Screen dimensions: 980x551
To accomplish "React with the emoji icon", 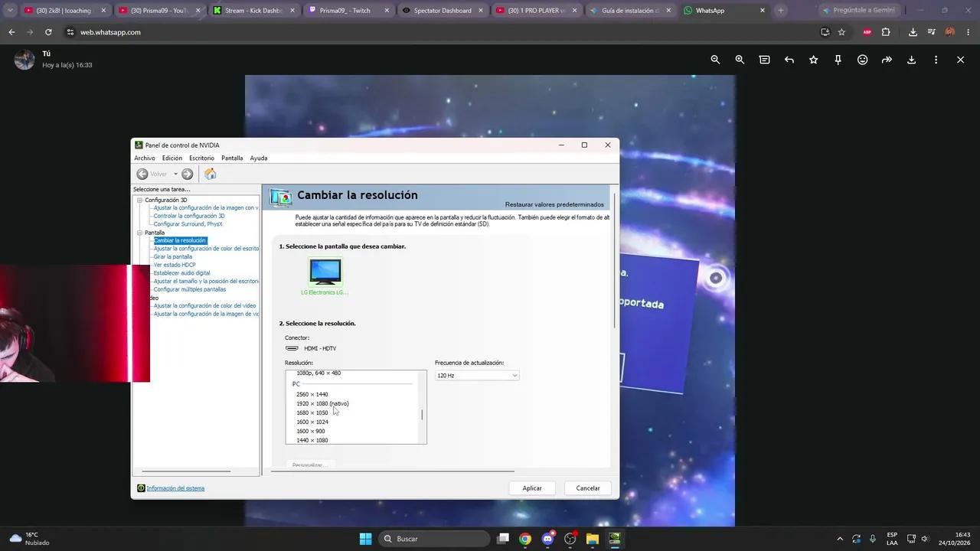I will click(862, 60).
